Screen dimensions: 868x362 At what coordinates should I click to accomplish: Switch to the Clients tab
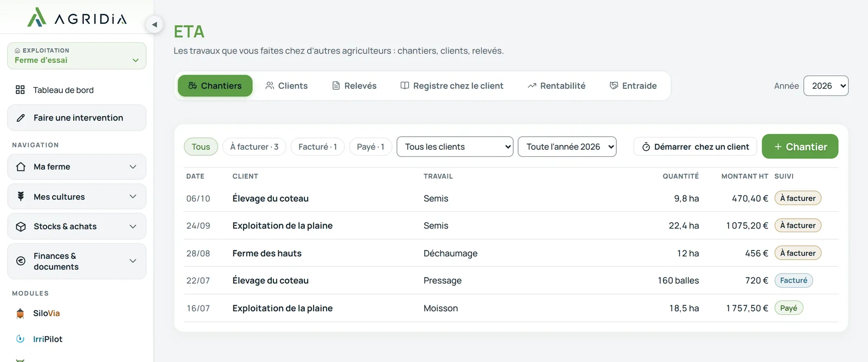pyautogui.click(x=286, y=86)
